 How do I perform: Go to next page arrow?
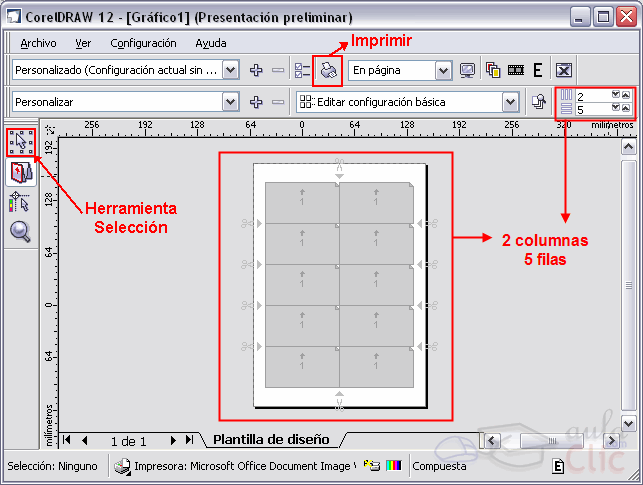coord(173,440)
